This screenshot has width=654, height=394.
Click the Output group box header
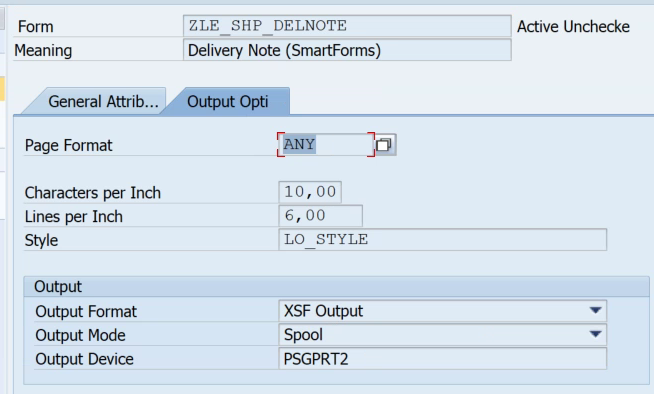pos(336,286)
